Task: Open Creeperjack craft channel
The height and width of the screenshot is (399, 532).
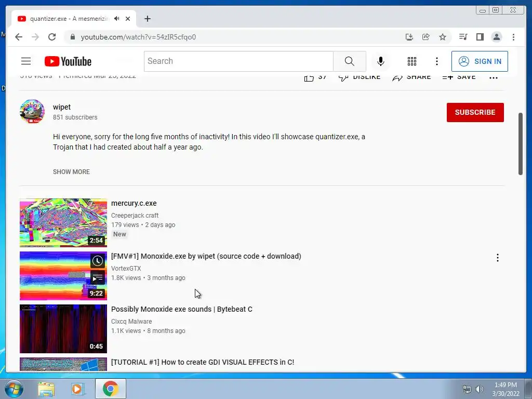Action: tap(135, 216)
